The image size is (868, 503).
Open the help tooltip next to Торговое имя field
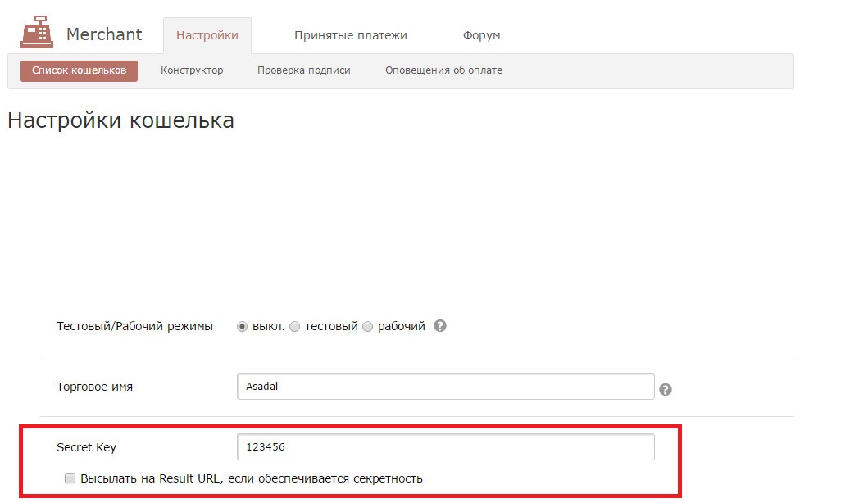point(666,390)
